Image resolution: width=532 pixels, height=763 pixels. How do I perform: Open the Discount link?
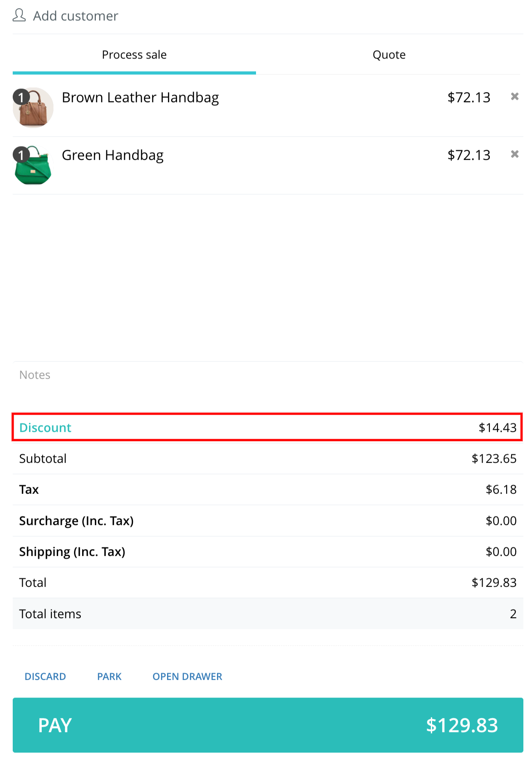tap(45, 428)
